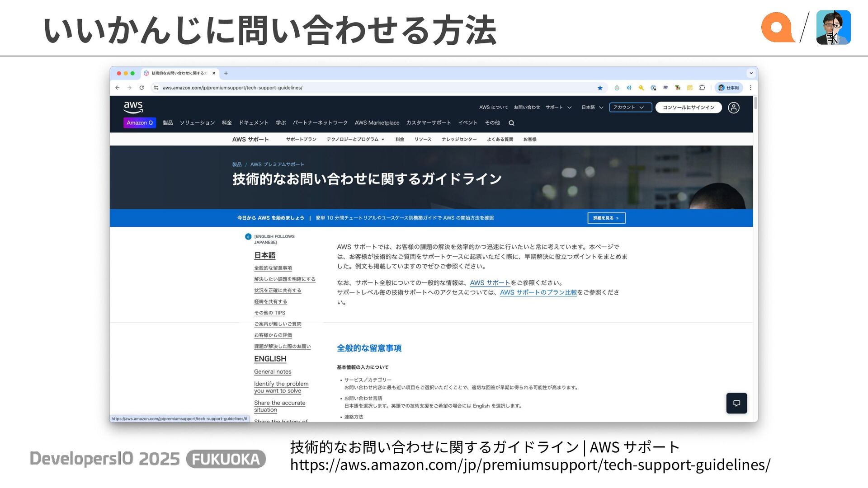Expand the アカウント dropdown
868x488 pixels.
630,108
